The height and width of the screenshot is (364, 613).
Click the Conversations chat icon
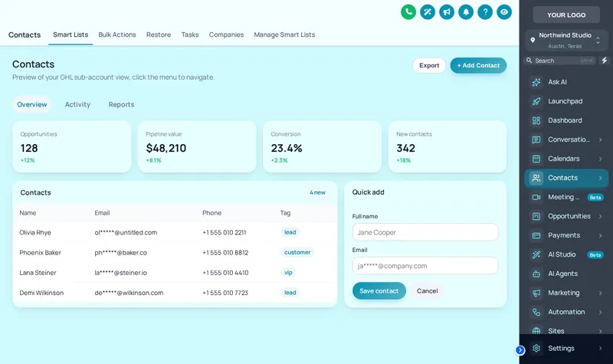pyautogui.click(x=536, y=139)
